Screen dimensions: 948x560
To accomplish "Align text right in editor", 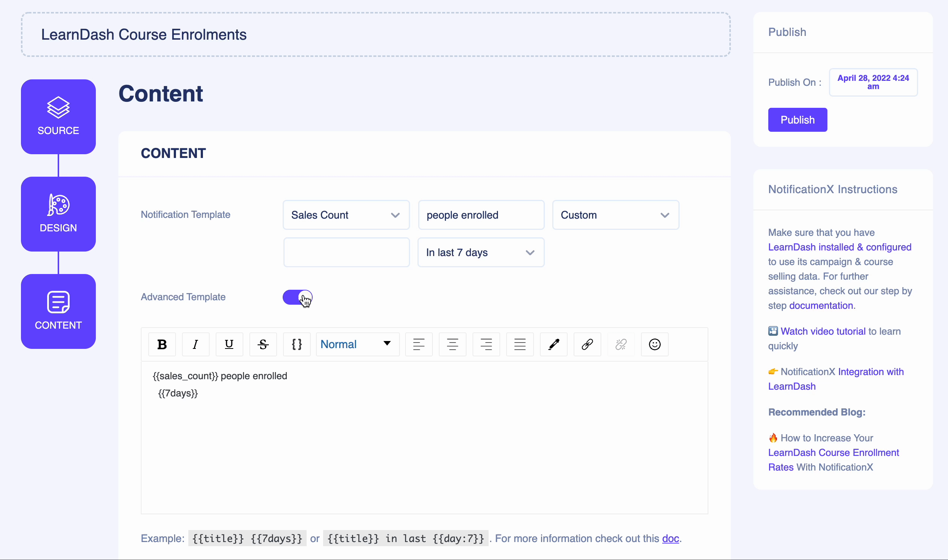I will tap(486, 344).
